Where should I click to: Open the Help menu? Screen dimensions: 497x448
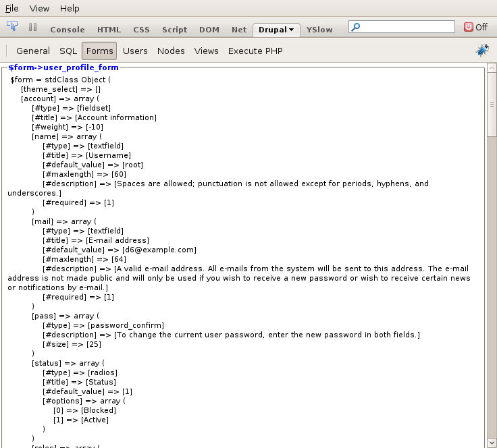point(70,9)
